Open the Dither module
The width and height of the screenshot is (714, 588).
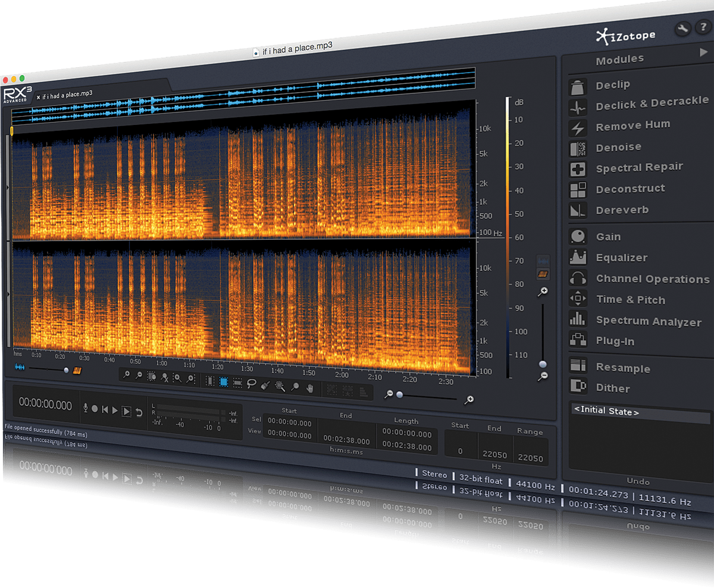coord(613,388)
